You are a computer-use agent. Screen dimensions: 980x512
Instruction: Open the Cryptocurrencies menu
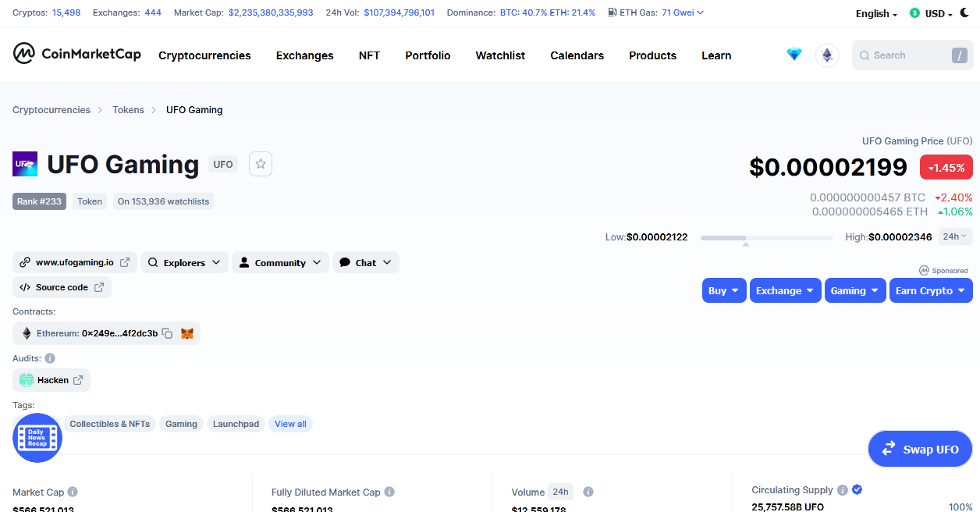[204, 55]
